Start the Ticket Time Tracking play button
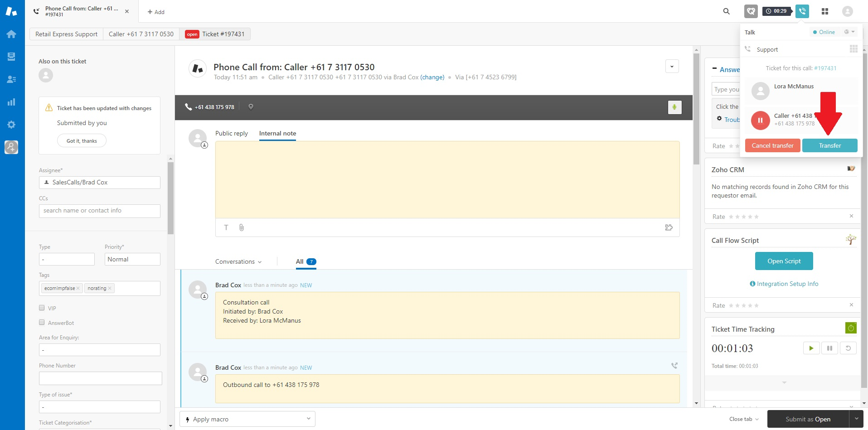 click(811, 348)
